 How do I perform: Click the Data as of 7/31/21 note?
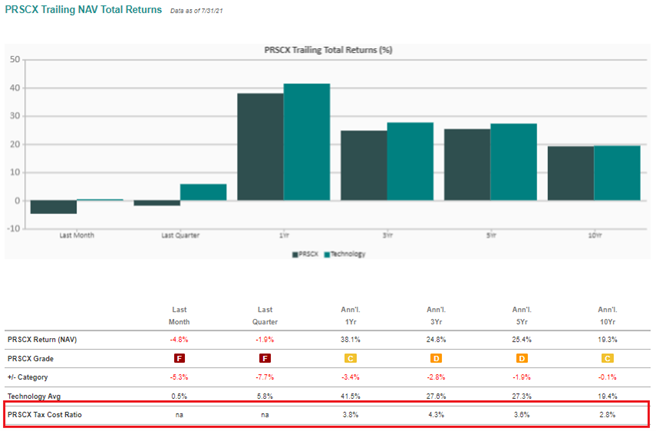(x=196, y=11)
